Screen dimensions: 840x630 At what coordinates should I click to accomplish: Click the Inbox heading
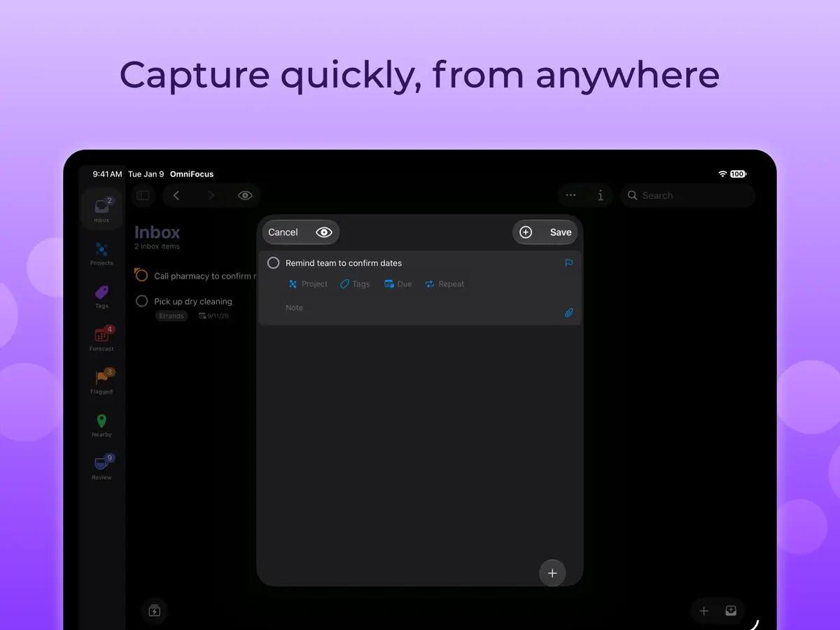tap(157, 232)
